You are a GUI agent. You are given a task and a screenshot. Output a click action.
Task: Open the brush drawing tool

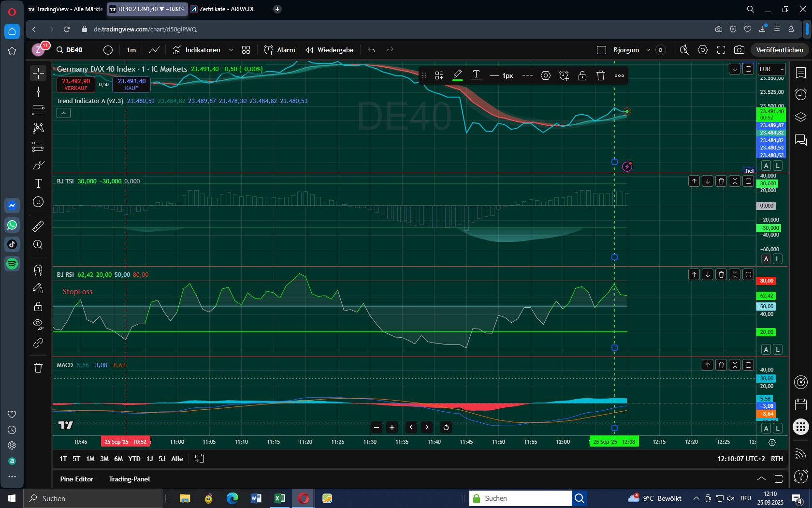pos(38,165)
